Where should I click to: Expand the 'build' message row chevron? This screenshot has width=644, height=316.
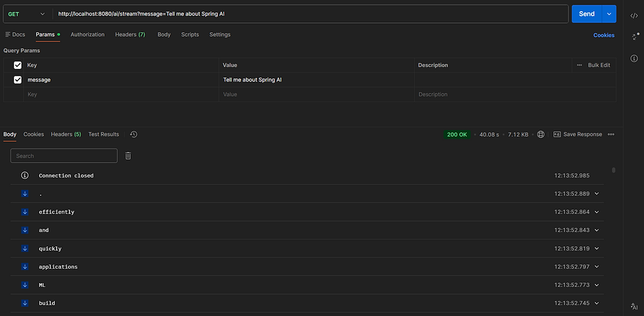click(x=597, y=303)
